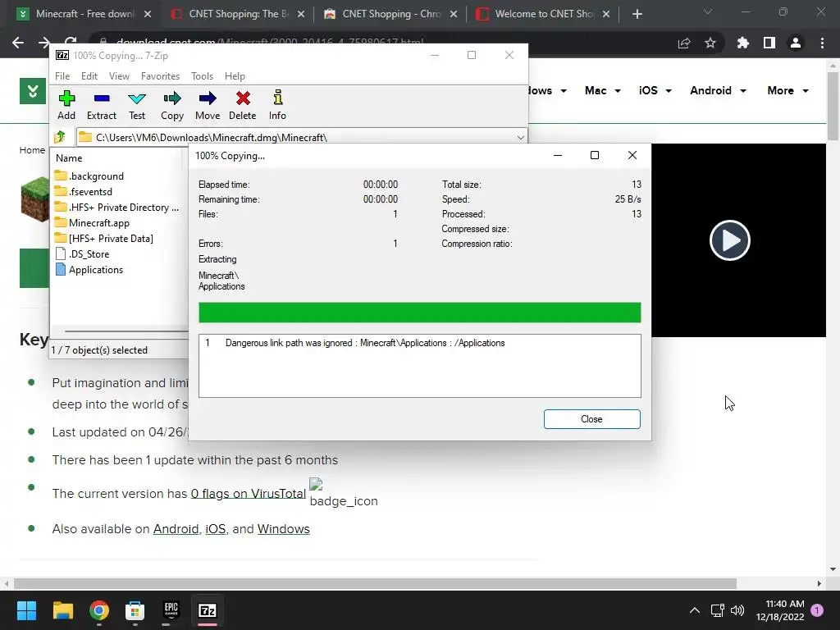Image resolution: width=840 pixels, height=630 pixels.
Task: Open File Explorer from taskbar
Action: pyautogui.click(x=62, y=610)
